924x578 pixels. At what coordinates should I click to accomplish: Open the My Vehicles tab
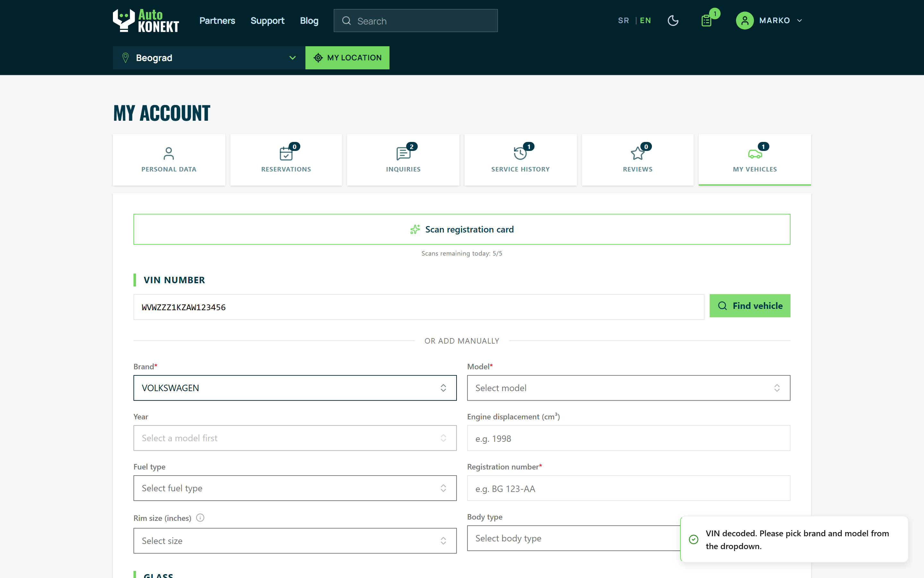point(755,160)
